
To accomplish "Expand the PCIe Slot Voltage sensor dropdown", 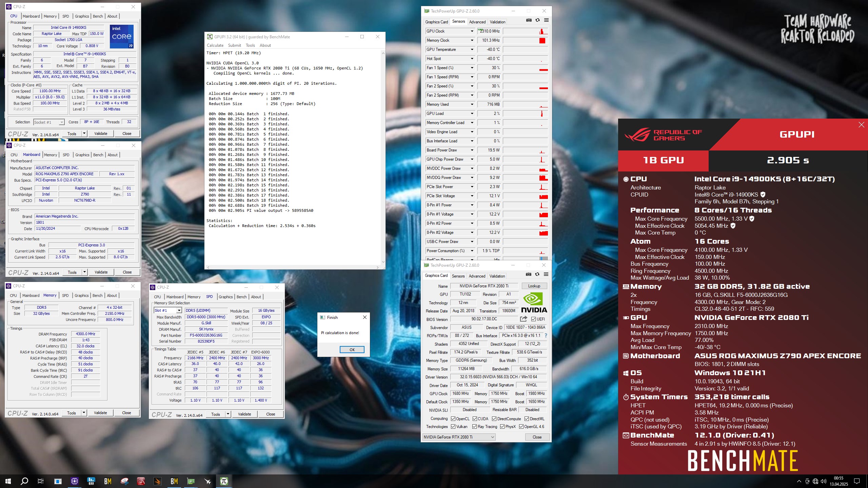I will 472,196.
